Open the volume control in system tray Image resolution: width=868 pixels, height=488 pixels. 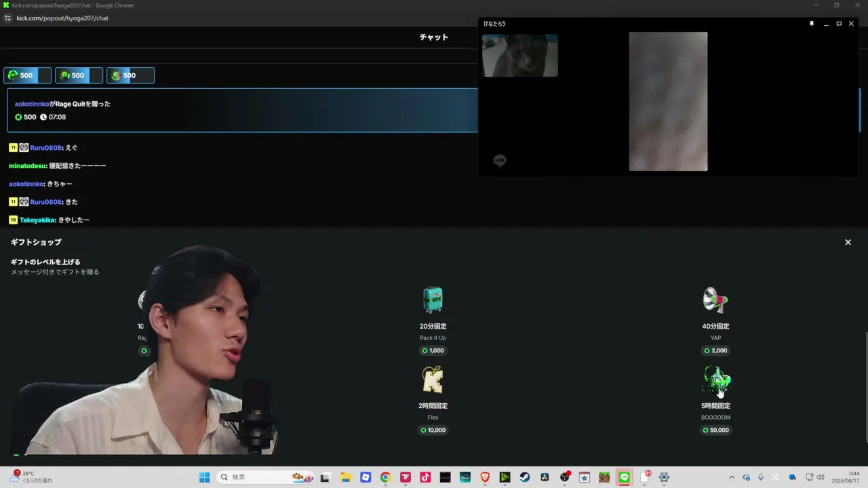[821, 477]
